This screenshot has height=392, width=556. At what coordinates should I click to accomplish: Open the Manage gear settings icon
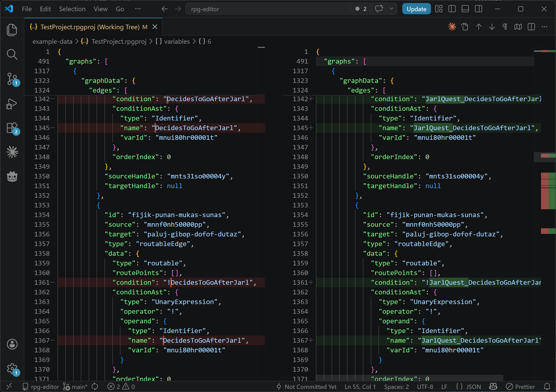point(12,369)
